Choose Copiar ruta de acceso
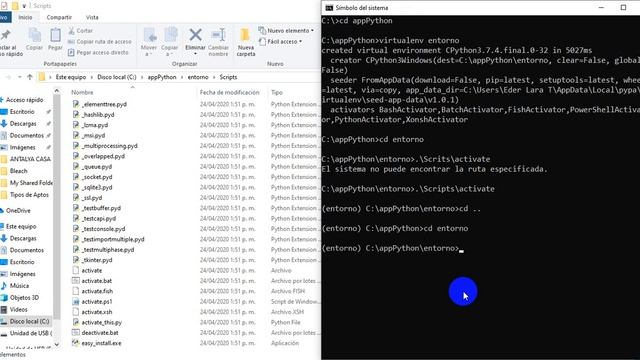This screenshot has width=640, height=360. 99,42
